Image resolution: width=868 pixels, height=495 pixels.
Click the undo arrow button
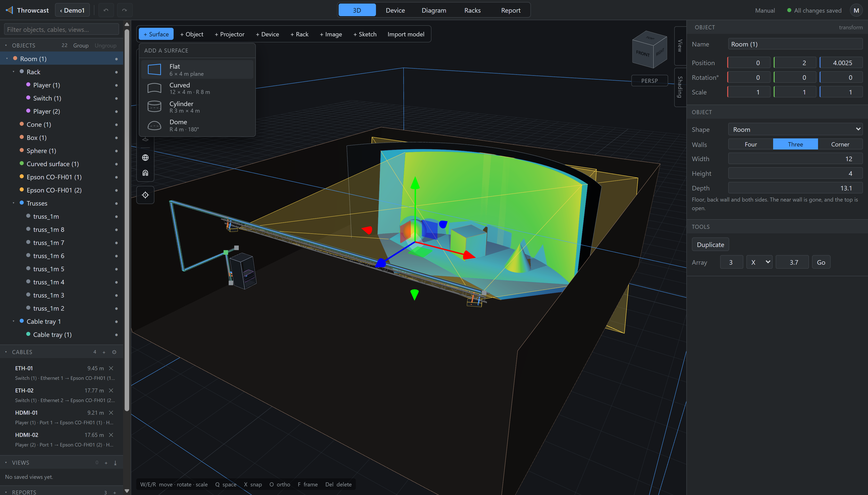106,10
